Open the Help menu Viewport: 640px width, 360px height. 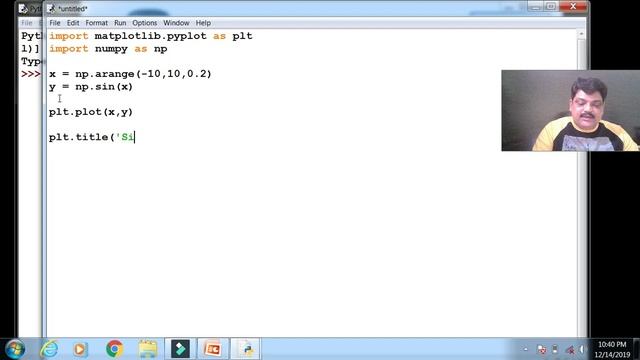tap(203, 23)
